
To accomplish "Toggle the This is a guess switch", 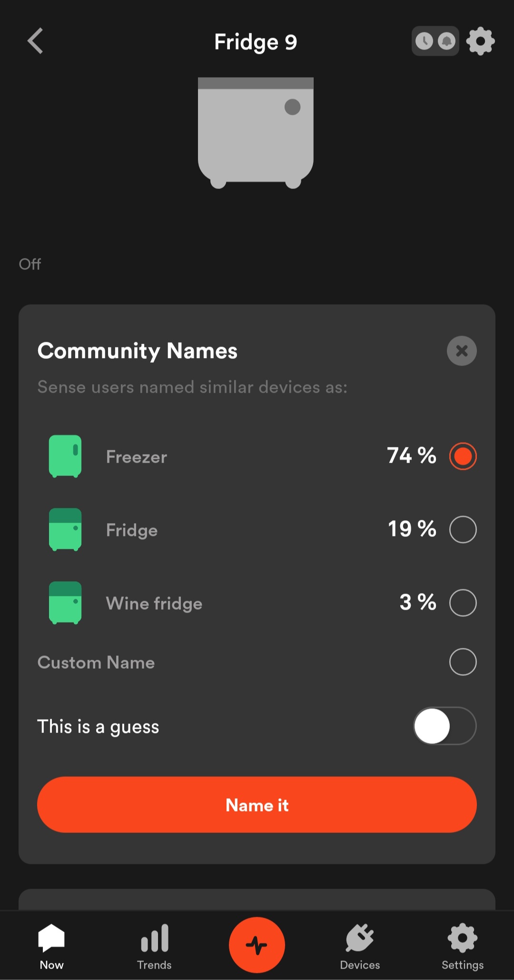I will [445, 726].
